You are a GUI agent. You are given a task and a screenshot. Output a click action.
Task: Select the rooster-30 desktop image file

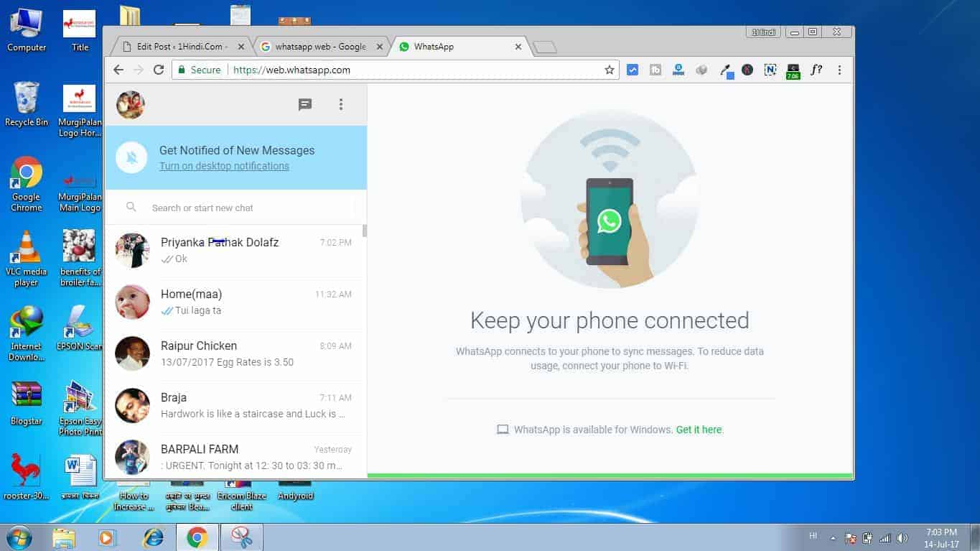[27, 477]
